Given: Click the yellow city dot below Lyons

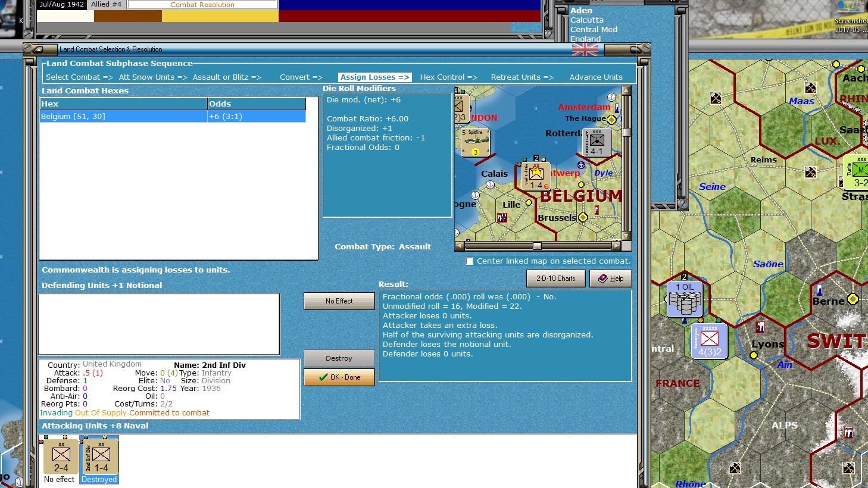Looking at the screenshot, I should click(754, 355).
